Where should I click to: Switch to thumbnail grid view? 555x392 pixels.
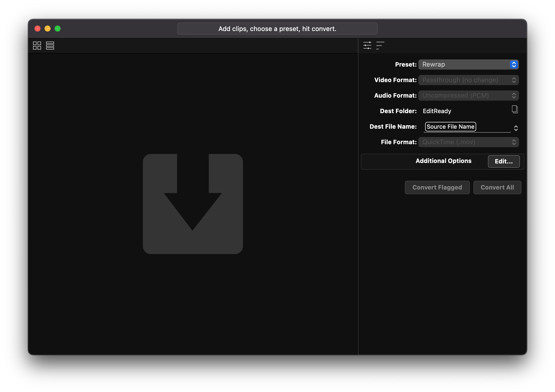click(37, 46)
